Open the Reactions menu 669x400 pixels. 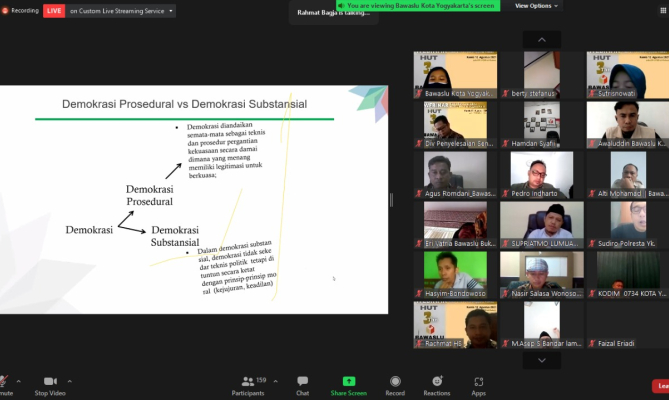tap(436, 385)
